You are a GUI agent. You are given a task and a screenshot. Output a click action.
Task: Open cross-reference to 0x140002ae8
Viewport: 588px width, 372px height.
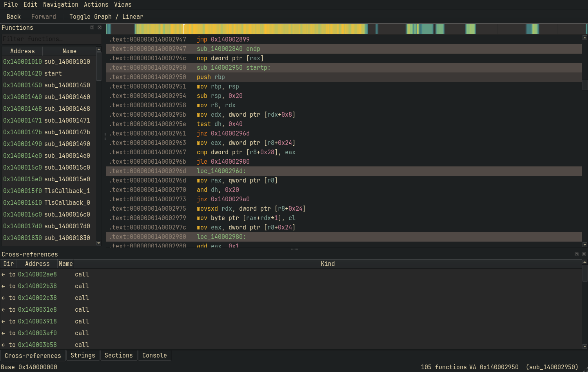[x=291, y=274]
